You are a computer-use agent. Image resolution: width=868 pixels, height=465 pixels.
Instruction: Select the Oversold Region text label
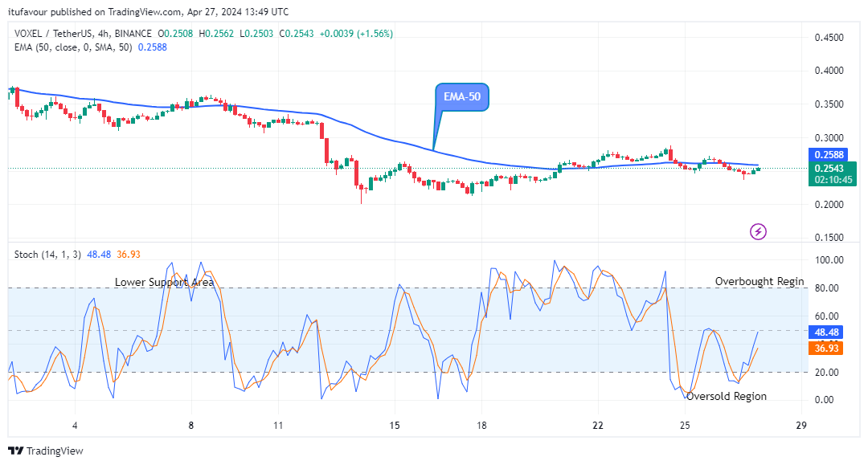pos(727,397)
